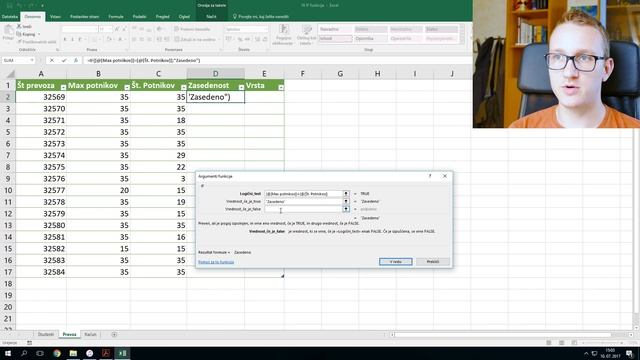
Task: Click the Paste clipboard icon
Action: point(8,30)
